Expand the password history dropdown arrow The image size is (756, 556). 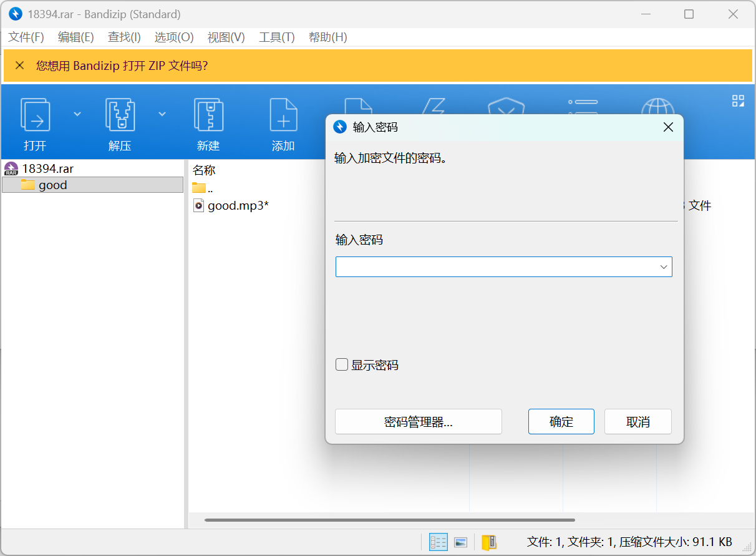tap(664, 267)
